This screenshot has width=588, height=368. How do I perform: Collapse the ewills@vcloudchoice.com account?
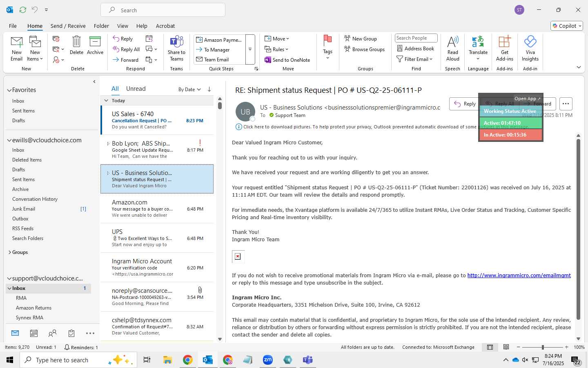(9, 140)
